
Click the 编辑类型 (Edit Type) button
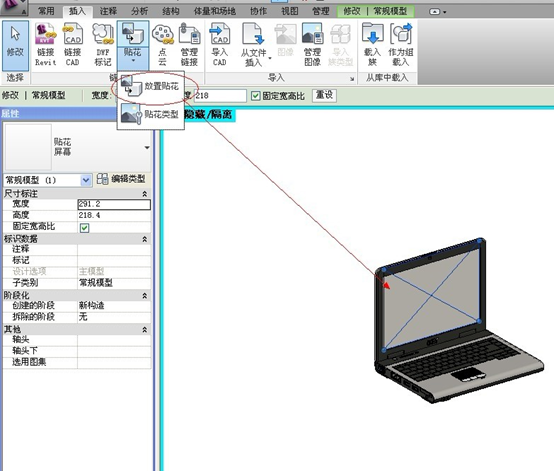click(122, 179)
